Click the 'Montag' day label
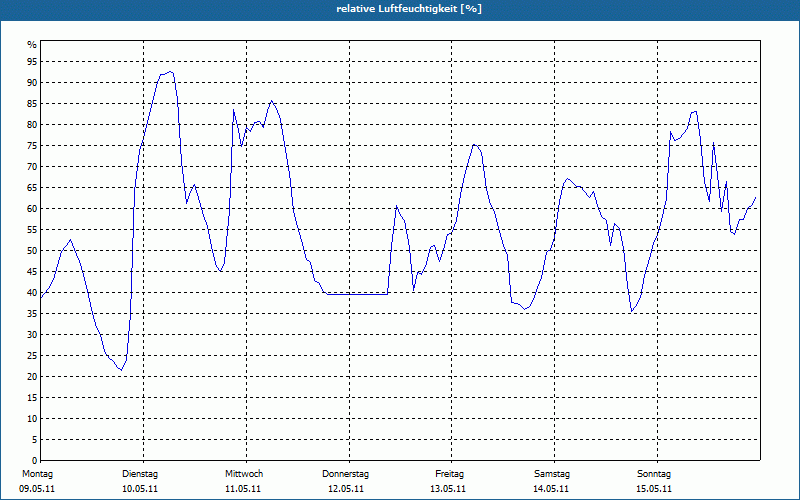 (x=37, y=474)
